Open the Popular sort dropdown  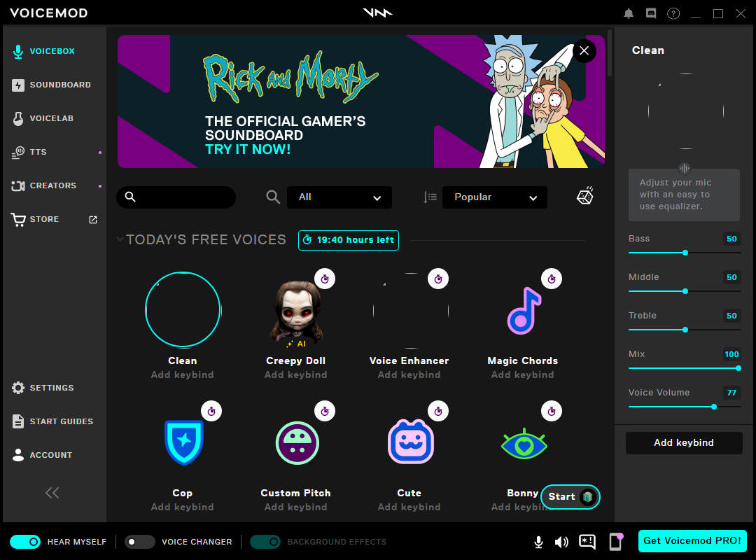click(495, 197)
